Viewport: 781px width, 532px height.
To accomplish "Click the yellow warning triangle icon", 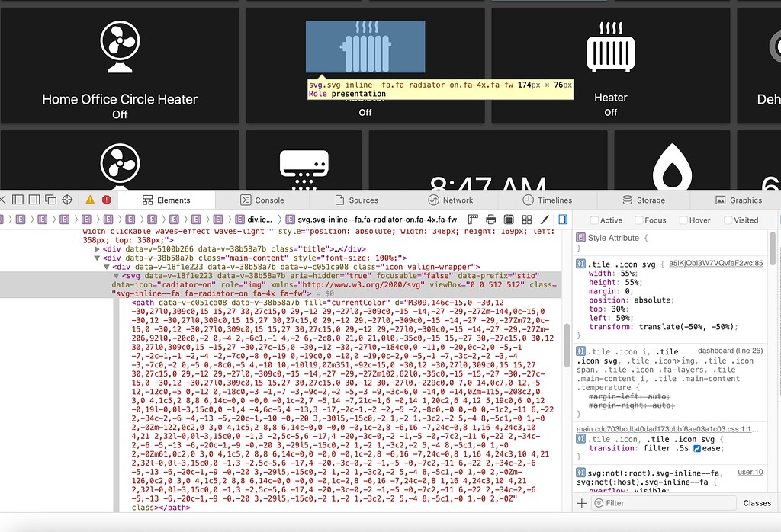I will point(90,200).
